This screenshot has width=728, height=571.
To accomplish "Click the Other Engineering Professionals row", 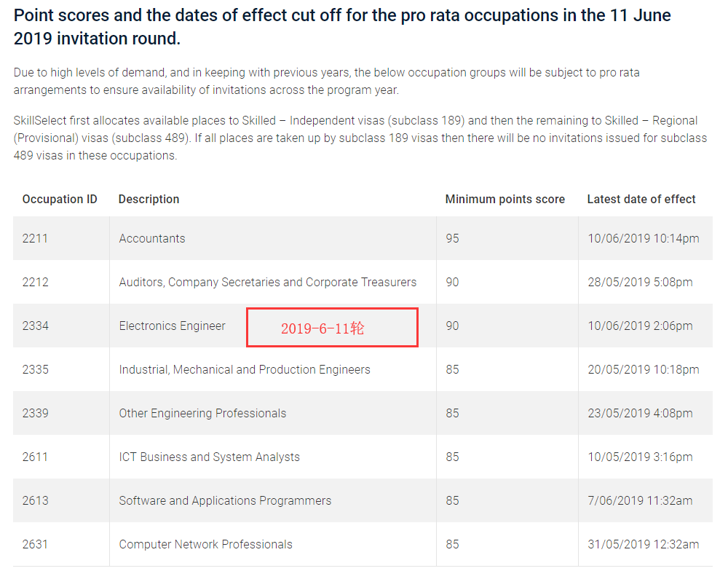I will pos(202,413).
